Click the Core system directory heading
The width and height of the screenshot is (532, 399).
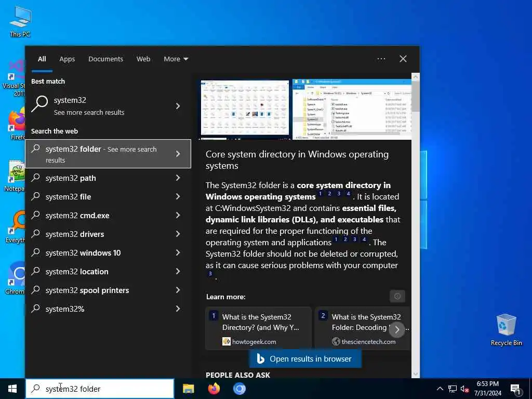click(297, 160)
